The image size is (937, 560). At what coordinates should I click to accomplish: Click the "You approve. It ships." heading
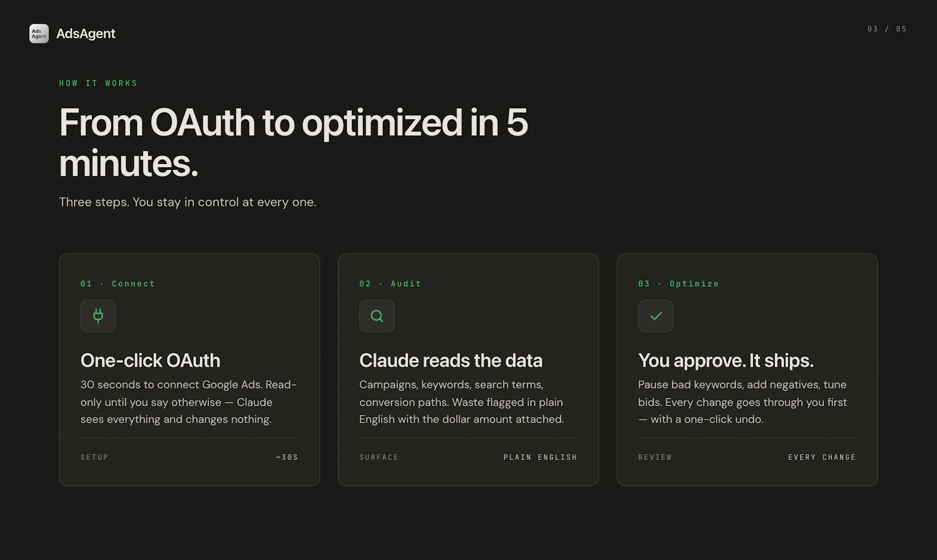726,361
